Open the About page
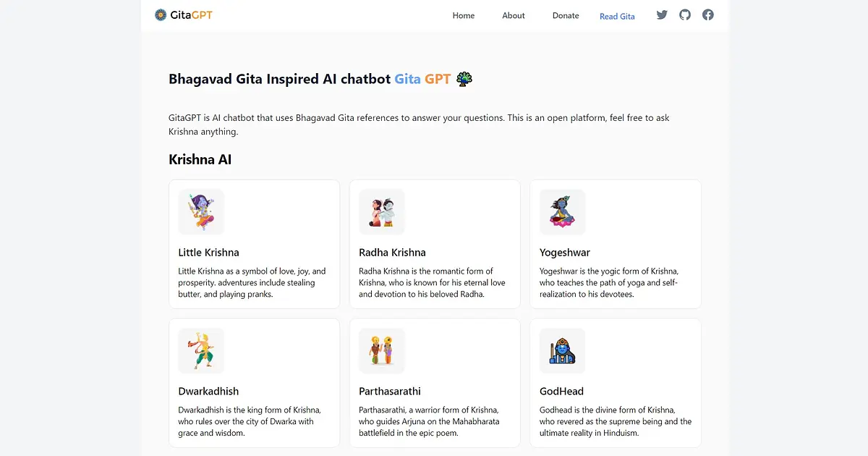Image resolution: width=868 pixels, height=456 pixels. (x=514, y=16)
